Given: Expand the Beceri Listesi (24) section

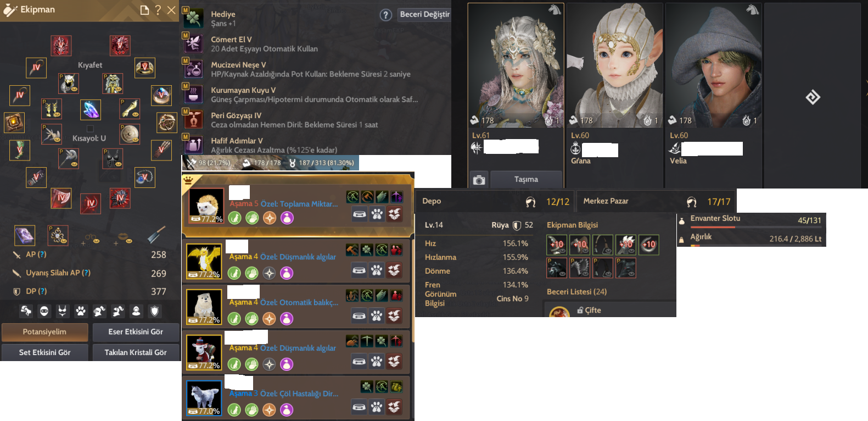Looking at the screenshot, I should 576,292.
